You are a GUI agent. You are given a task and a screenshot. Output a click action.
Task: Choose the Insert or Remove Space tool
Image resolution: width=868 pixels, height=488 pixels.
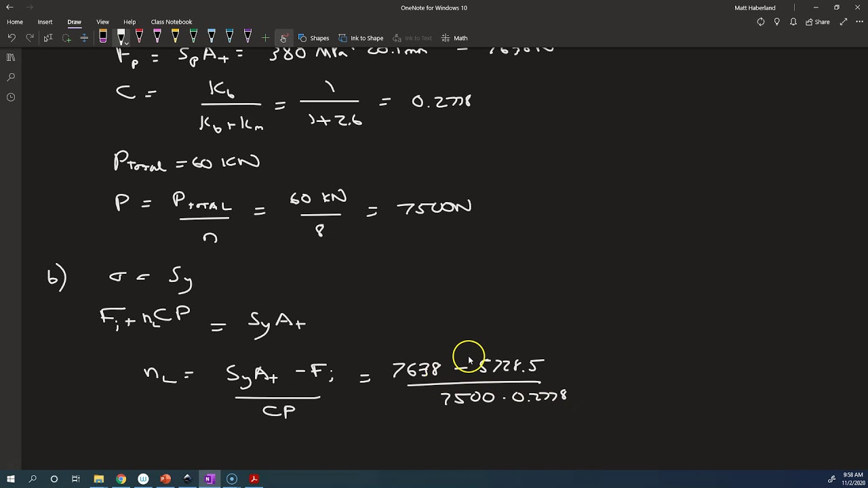pos(84,38)
